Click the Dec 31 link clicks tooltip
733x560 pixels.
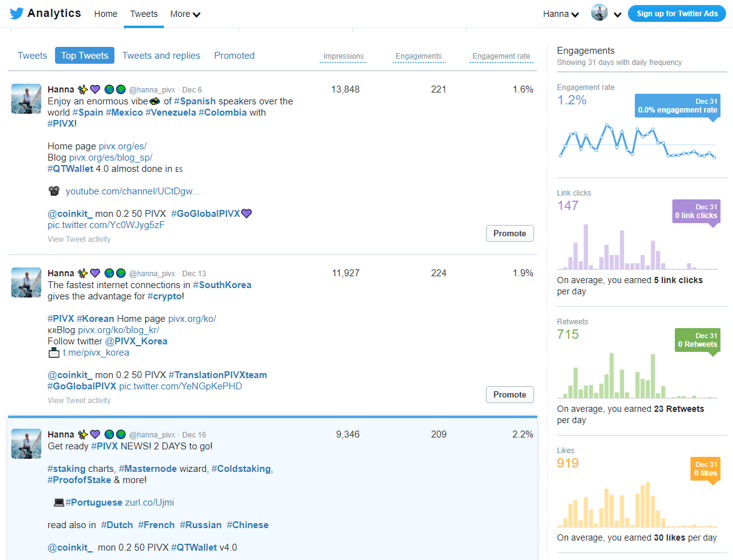click(696, 212)
